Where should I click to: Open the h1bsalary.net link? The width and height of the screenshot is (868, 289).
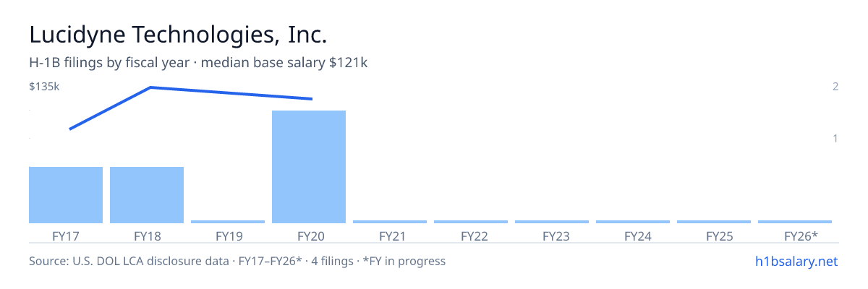796,261
